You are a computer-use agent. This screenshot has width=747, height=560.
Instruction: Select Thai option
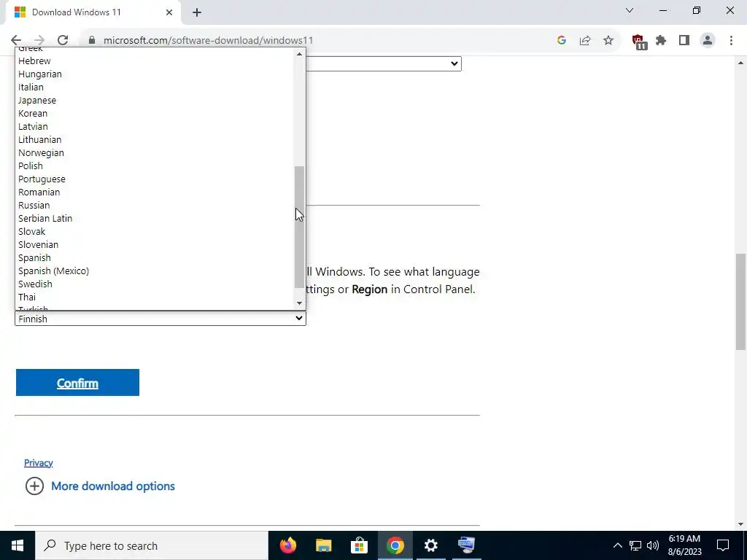click(x=155, y=297)
